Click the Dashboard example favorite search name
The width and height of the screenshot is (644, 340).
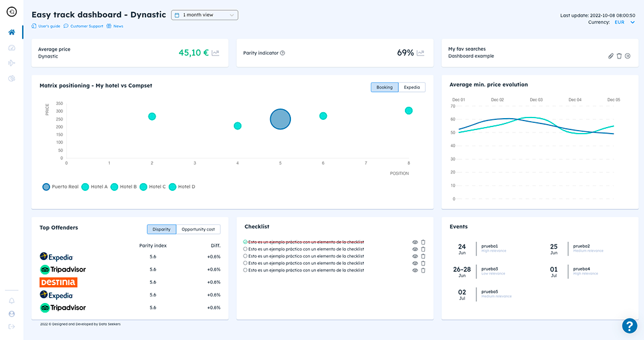coord(471,56)
